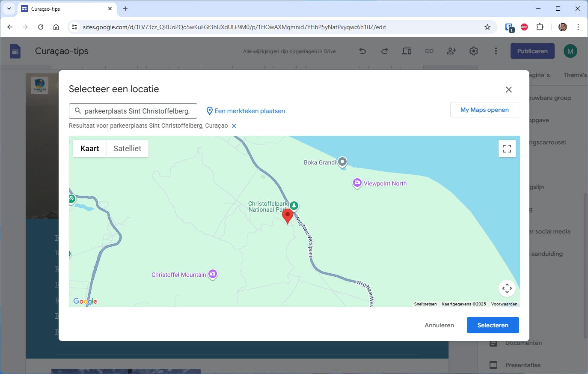588x374 pixels.
Task: Open share with others icon
Action: pyautogui.click(x=451, y=51)
